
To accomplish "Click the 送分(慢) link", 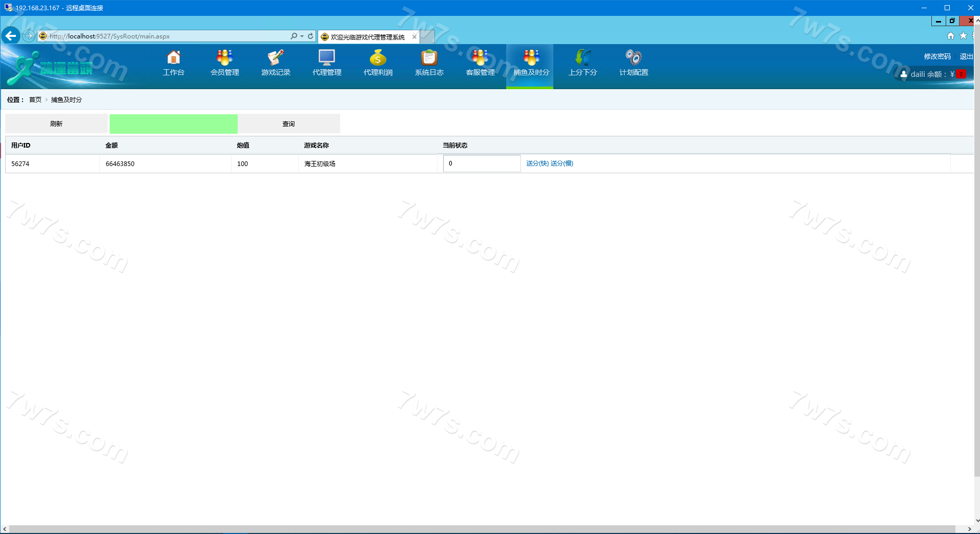I will click(x=561, y=163).
